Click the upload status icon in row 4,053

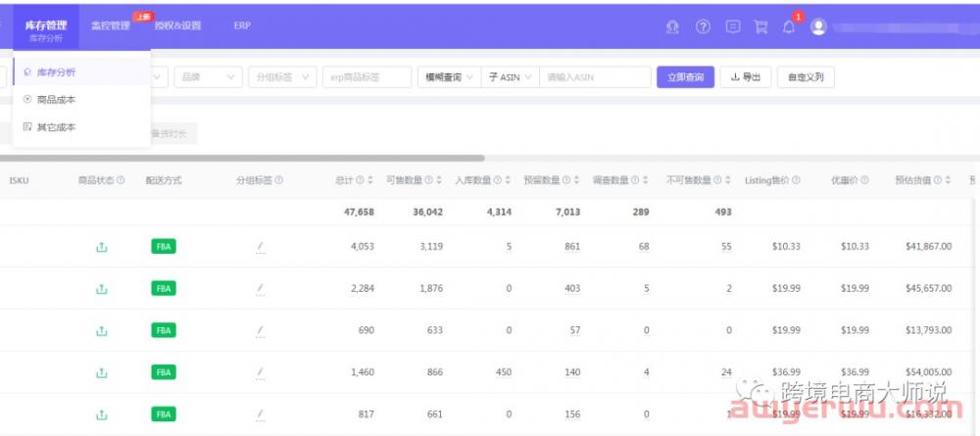[x=101, y=247]
